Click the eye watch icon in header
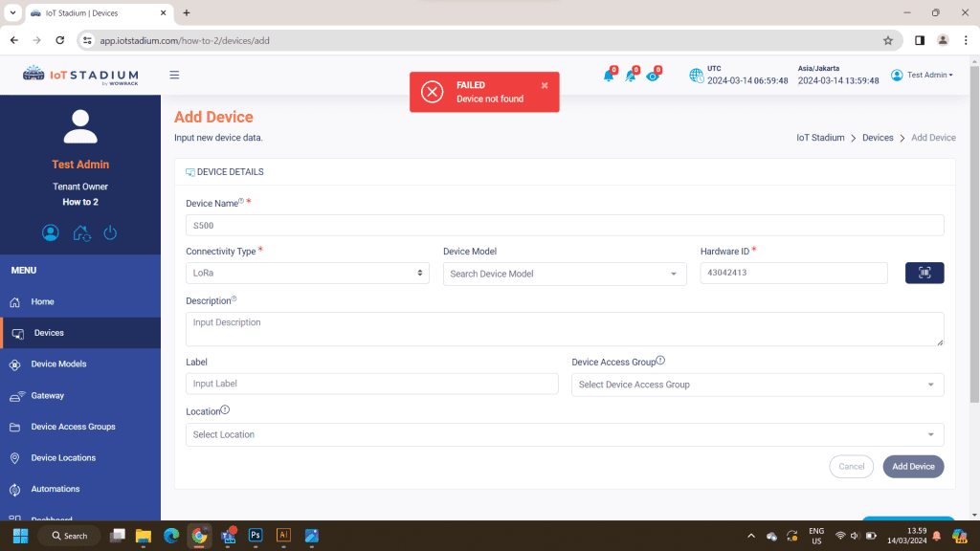Screen dimensions: 980x551 (x=653, y=76)
